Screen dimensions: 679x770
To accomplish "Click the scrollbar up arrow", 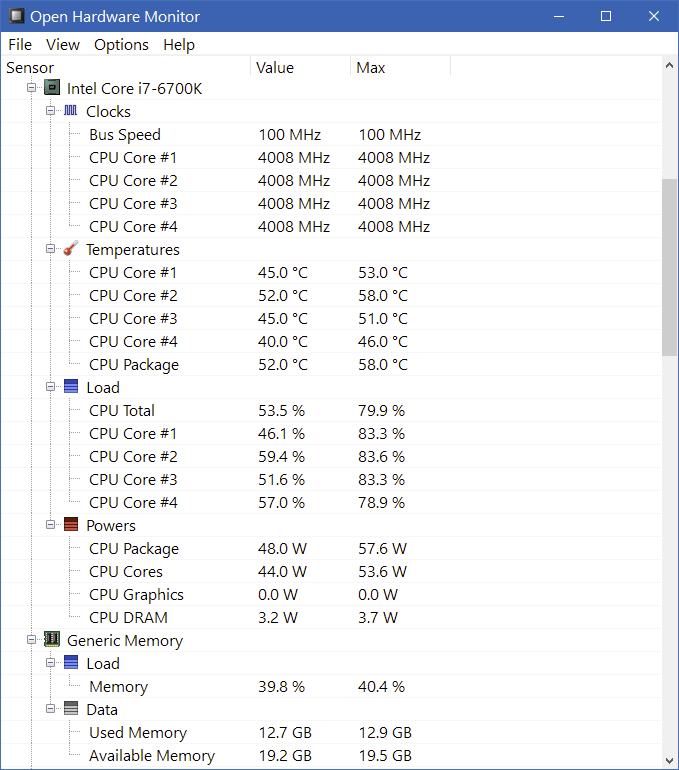I will [x=669, y=65].
